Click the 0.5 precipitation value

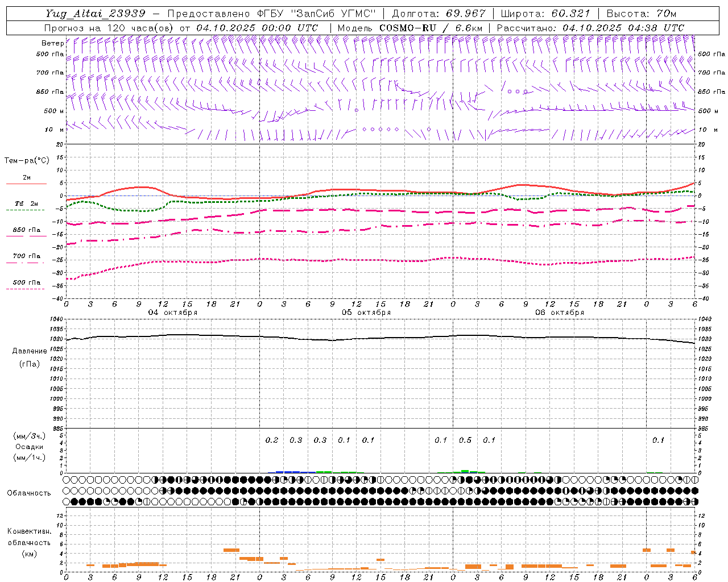(x=465, y=440)
